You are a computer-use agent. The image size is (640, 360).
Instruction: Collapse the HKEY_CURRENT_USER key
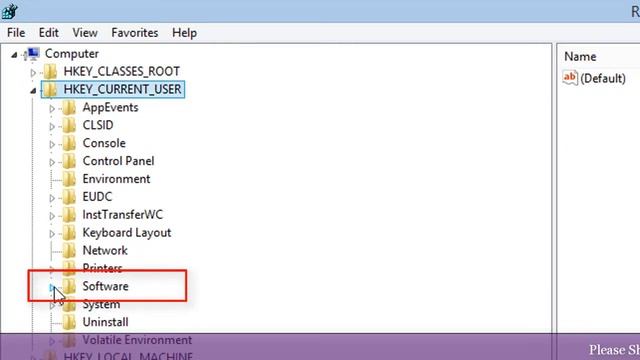[x=33, y=91]
